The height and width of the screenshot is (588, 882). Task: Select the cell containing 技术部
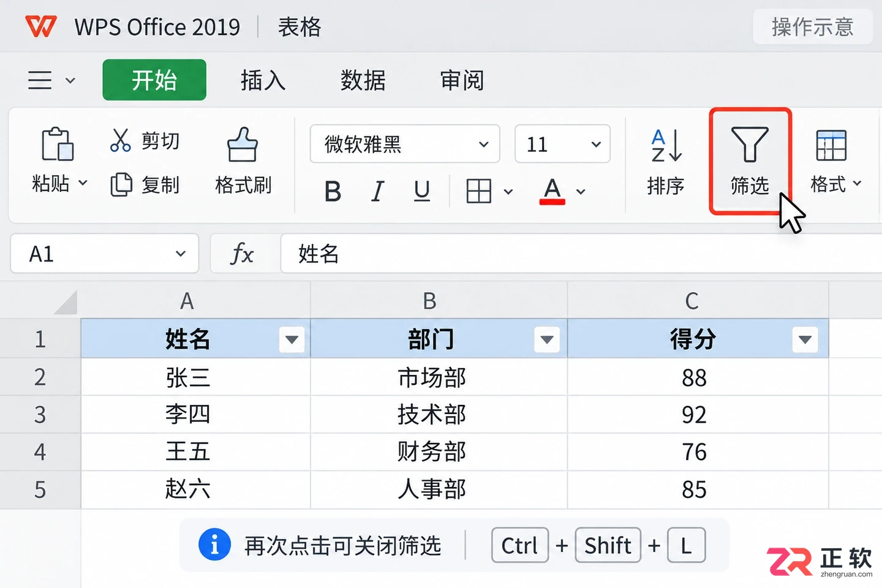[439, 415]
